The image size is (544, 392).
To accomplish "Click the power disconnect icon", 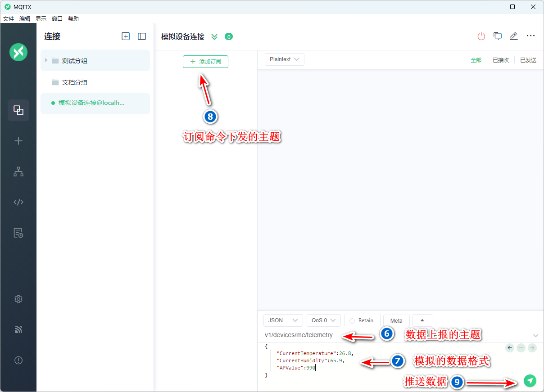I will click(x=481, y=36).
